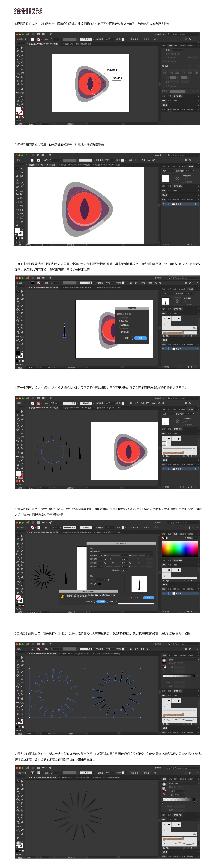
Task: Click the GPU rocket icon in step 1 screenshot
Action: click(51, 34)
